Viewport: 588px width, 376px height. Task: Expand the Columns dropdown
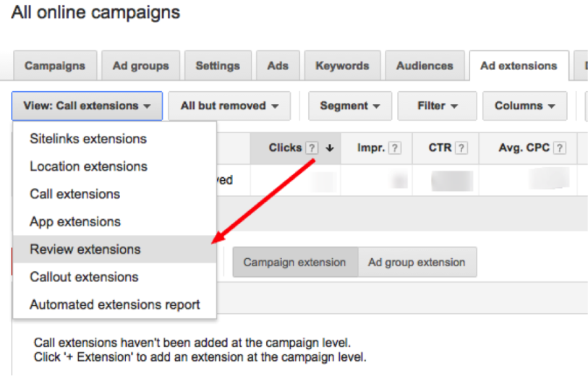pyautogui.click(x=525, y=106)
